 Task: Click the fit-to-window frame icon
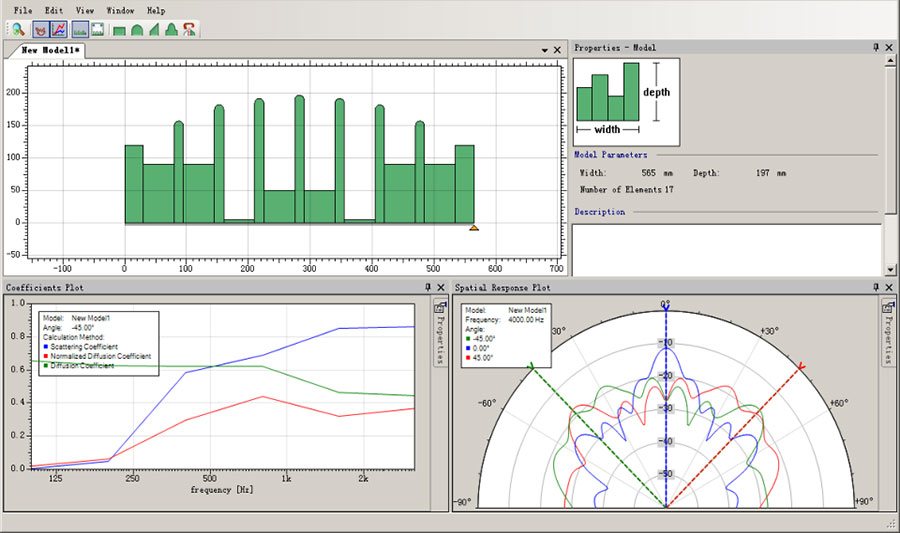click(98, 29)
